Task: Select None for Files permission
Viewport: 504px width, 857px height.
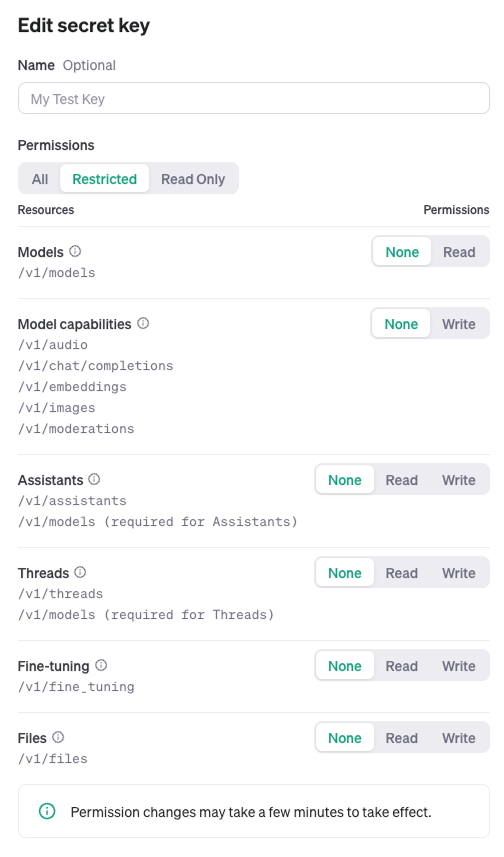Action: (344, 738)
